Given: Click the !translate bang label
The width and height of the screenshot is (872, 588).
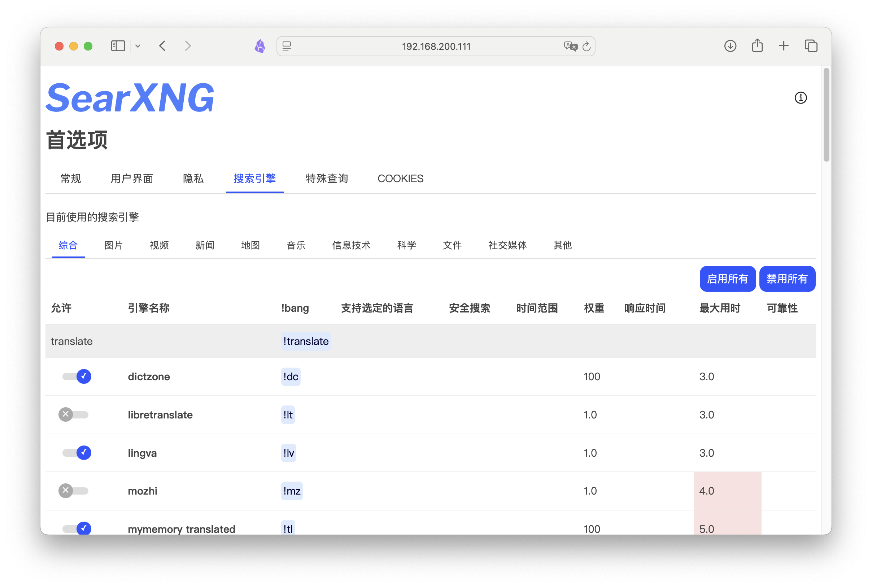Looking at the screenshot, I should (x=306, y=341).
